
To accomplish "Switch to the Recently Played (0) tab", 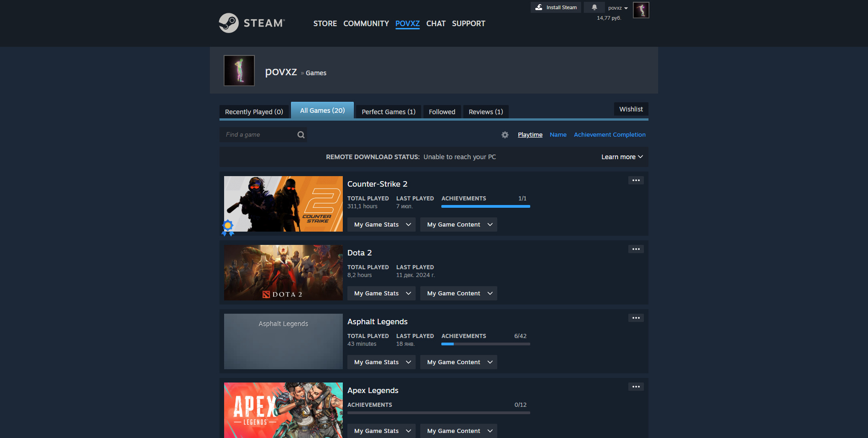I will pyautogui.click(x=254, y=112).
